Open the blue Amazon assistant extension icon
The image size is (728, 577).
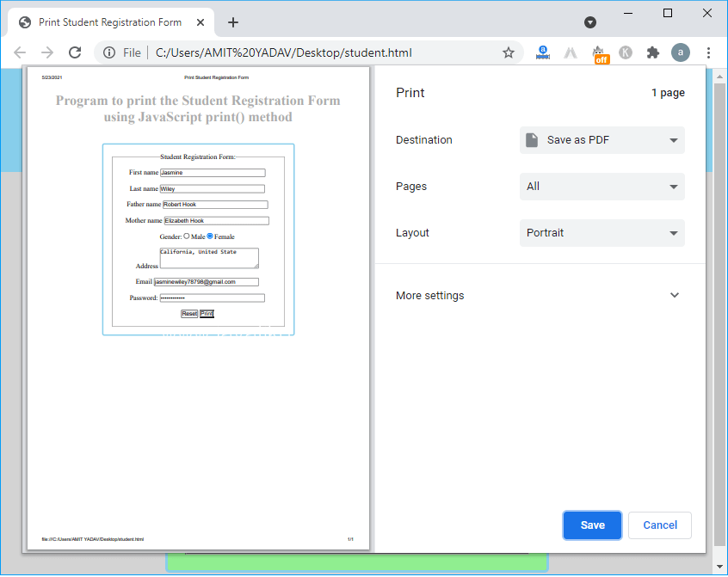[543, 52]
